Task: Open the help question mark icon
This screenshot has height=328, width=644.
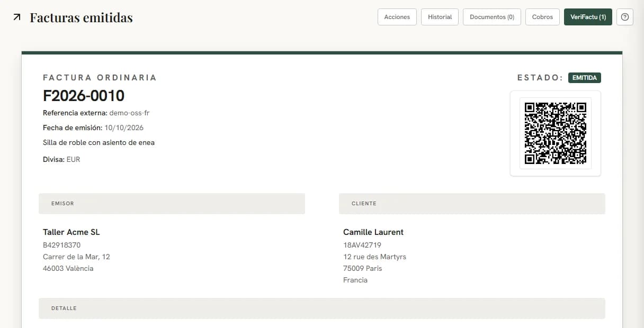Action: click(625, 17)
